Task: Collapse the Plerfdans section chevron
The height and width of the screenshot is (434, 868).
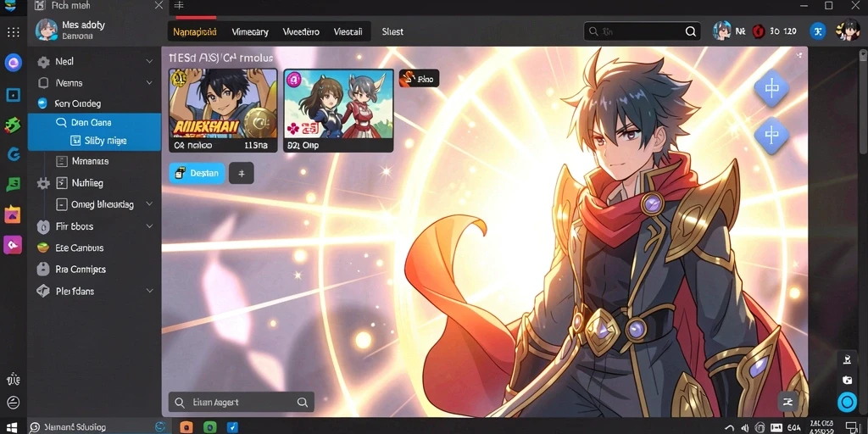Action: [149, 291]
